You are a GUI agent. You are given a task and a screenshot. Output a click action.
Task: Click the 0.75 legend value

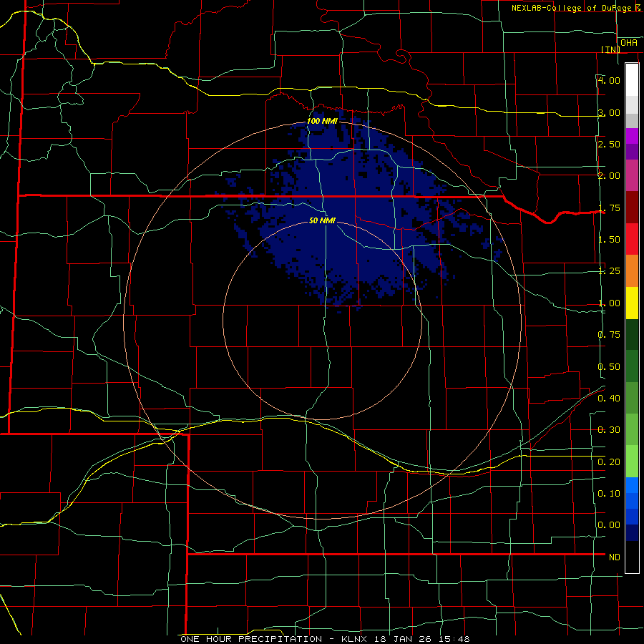coord(609,335)
